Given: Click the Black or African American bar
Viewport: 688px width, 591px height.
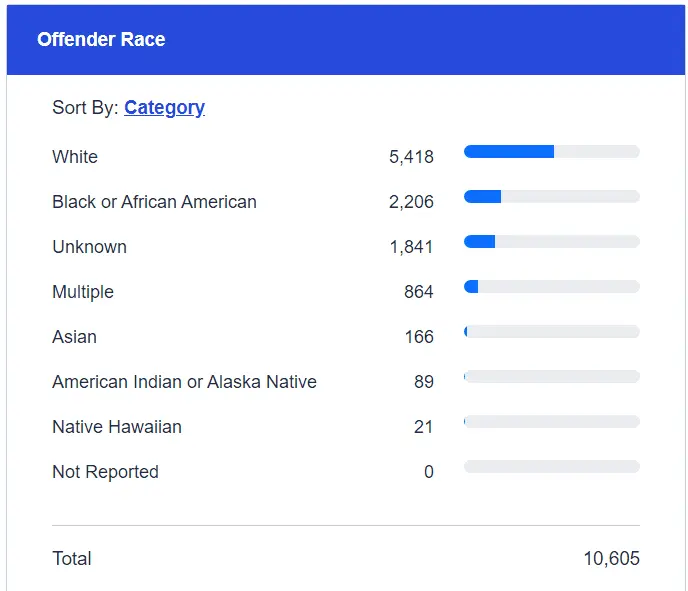Looking at the screenshot, I should (x=551, y=197).
